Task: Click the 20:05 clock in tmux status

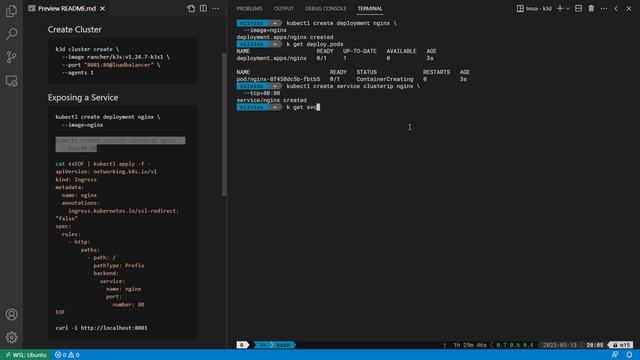Action: pos(594,345)
